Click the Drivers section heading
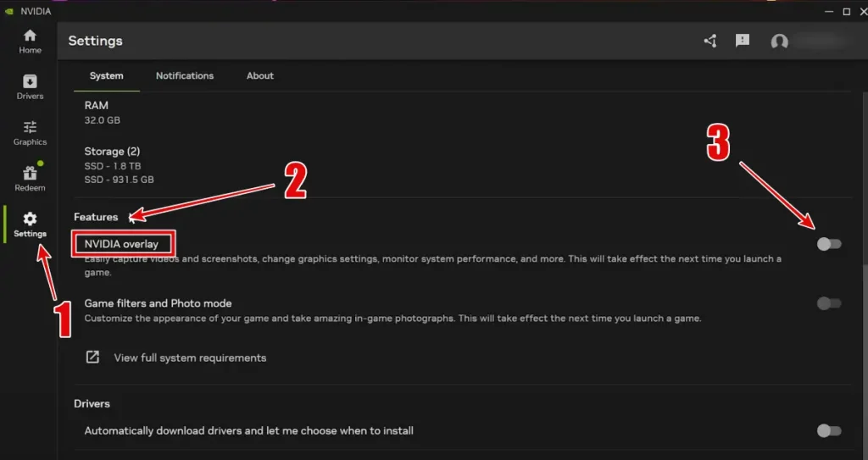 (92, 403)
